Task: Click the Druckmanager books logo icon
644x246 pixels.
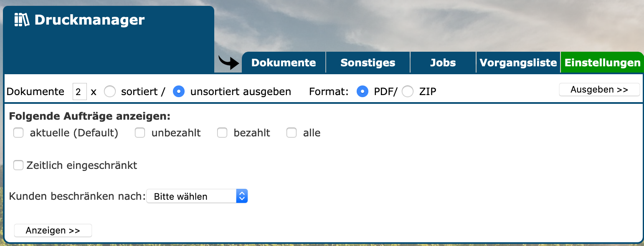Action: [x=22, y=20]
